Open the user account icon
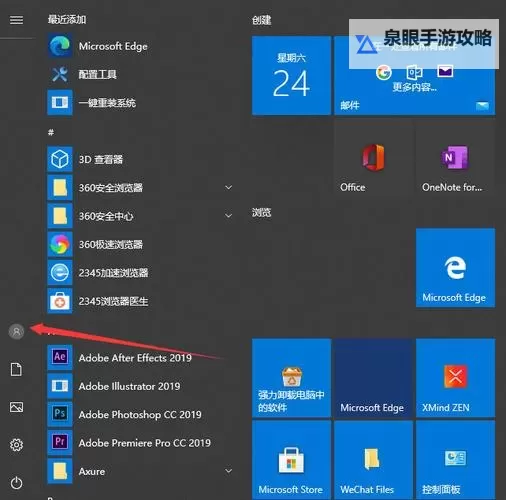 tap(16, 331)
